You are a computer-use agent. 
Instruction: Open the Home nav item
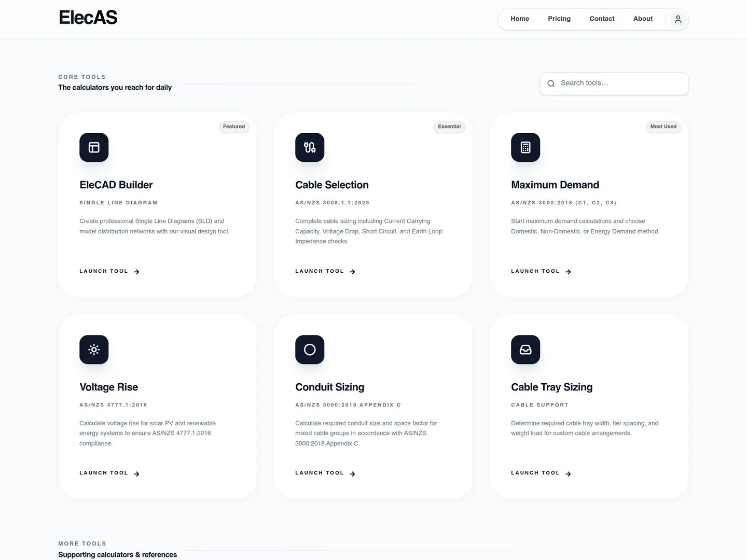tap(520, 19)
